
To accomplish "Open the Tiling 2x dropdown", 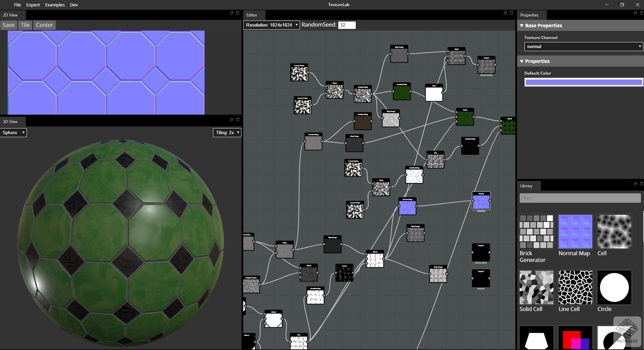I will (227, 132).
